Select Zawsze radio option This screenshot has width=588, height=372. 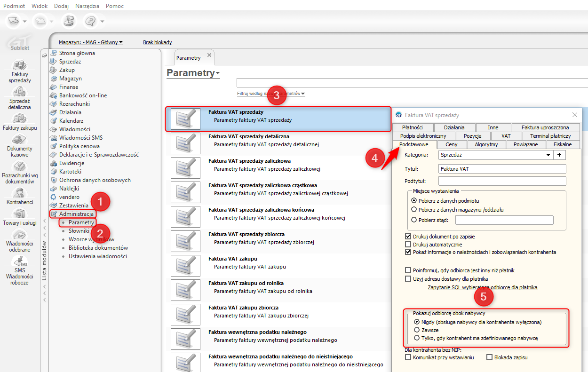[x=417, y=330]
